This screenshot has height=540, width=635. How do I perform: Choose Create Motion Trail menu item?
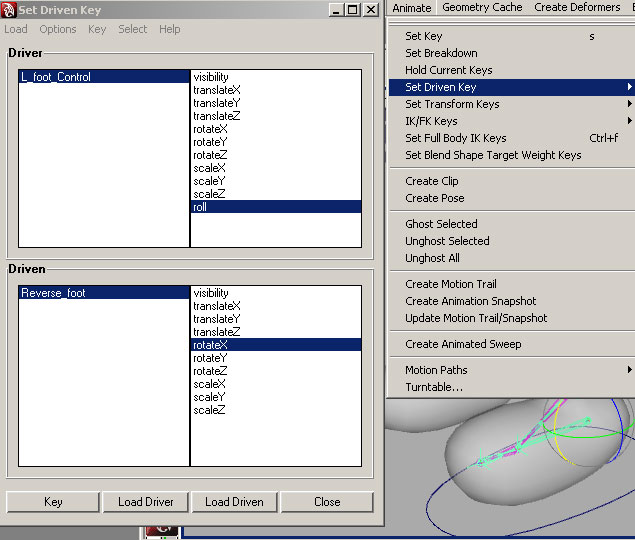(x=451, y=284)
